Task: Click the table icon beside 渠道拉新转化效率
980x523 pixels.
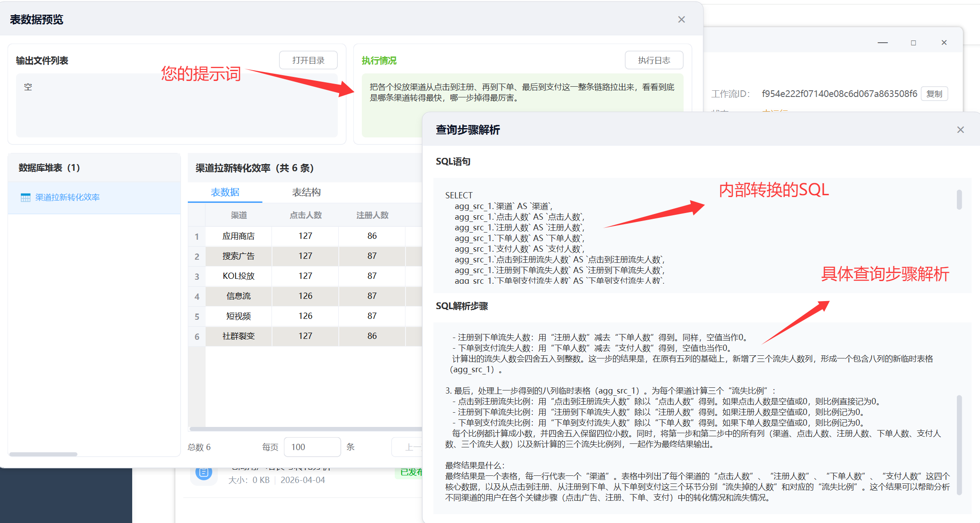Action: tap(25, 197)
